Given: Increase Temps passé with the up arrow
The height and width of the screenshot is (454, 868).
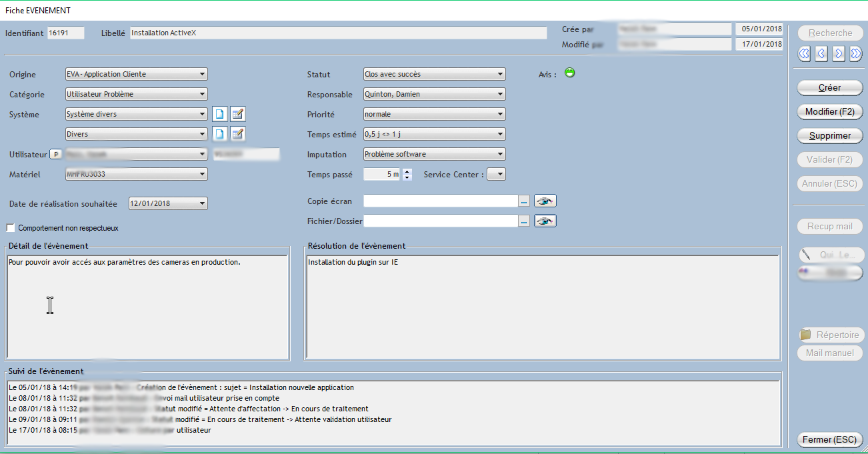Looking at the screenshot, I should (408, 171).
